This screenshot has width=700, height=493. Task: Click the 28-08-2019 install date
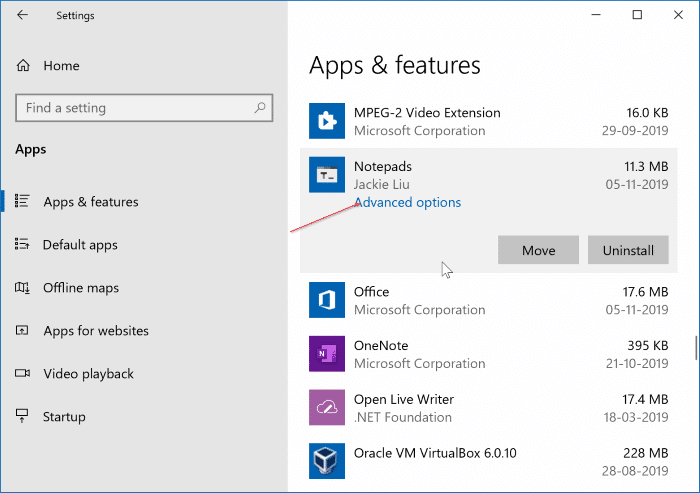(x=635, y=471)
